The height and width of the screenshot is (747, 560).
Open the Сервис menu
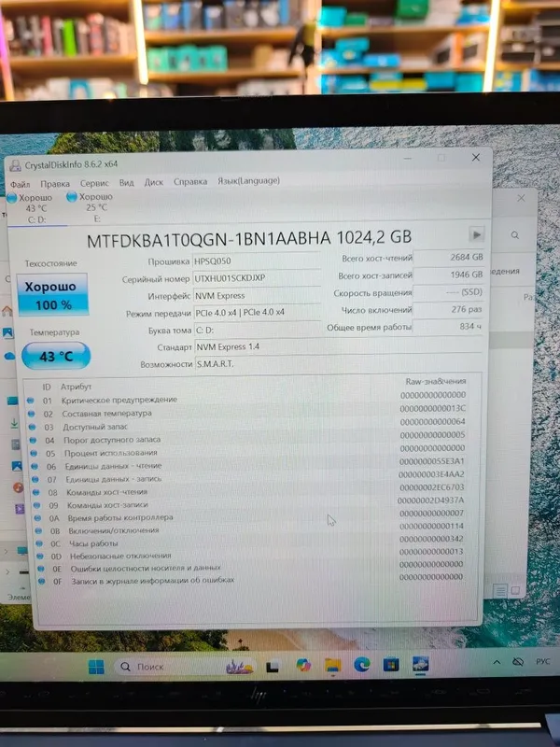point(94,183)
